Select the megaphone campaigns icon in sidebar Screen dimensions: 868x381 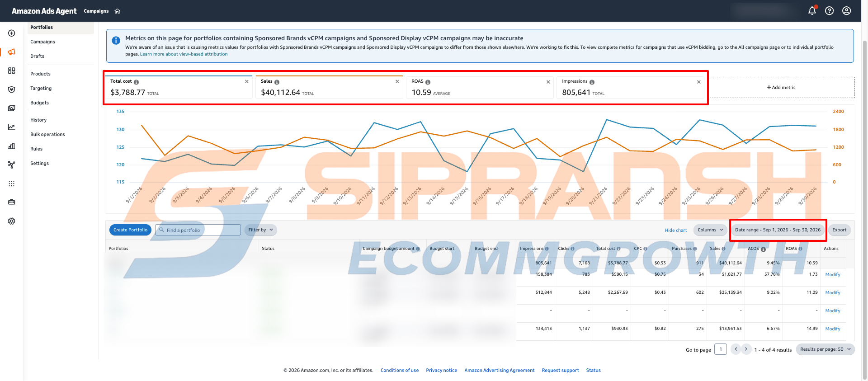click(12, 52)
